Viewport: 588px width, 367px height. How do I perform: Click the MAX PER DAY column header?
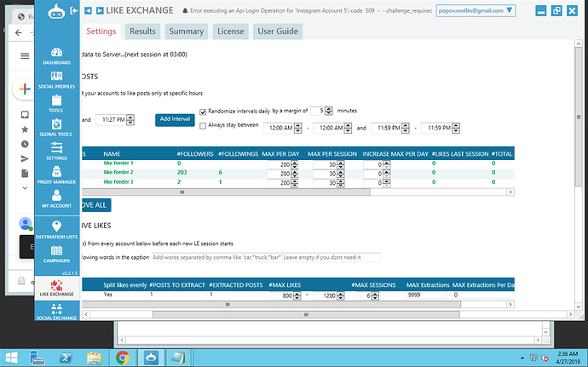[x=280, y=154]
